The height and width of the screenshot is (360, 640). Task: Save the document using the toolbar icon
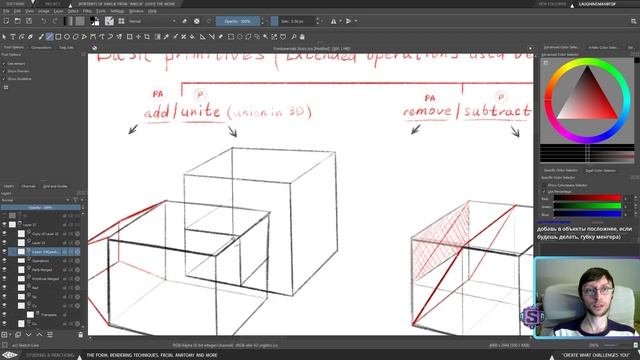pos(29,21)
